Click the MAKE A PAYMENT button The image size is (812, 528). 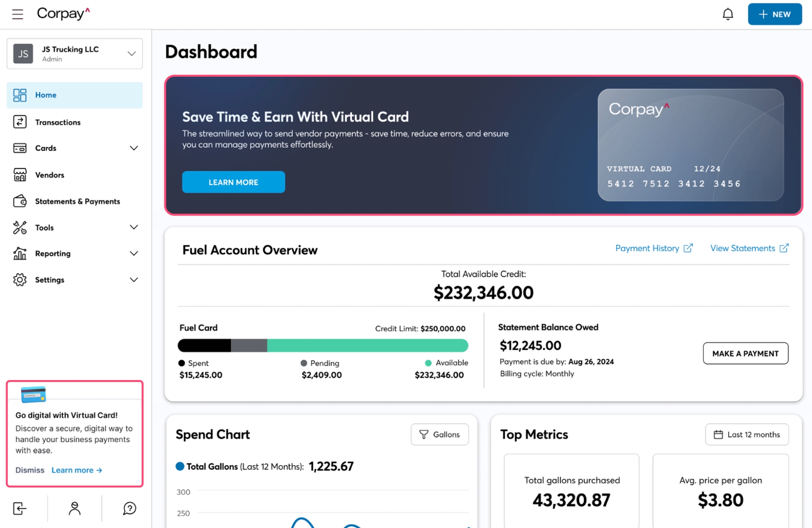coord(745,353)
